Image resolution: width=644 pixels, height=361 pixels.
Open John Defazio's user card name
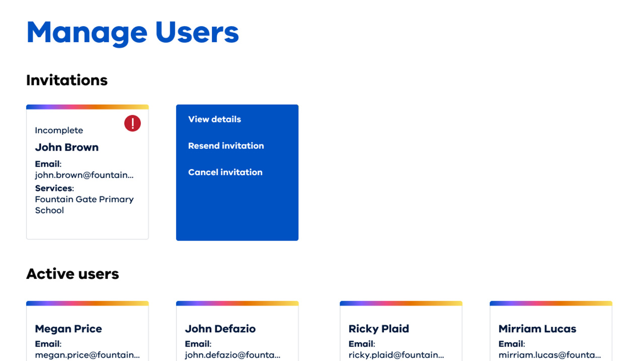(220, 329)
